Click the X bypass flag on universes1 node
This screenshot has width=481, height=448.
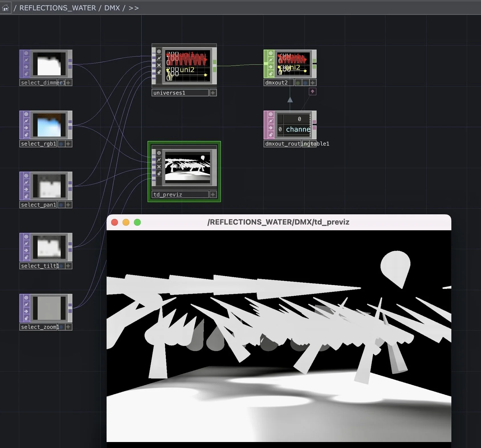click(159, 65)
